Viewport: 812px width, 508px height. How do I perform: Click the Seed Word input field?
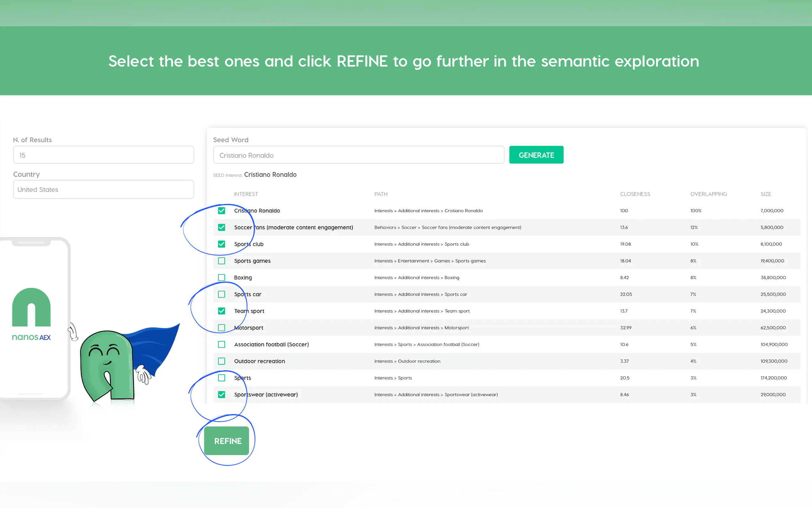(358, 155)
